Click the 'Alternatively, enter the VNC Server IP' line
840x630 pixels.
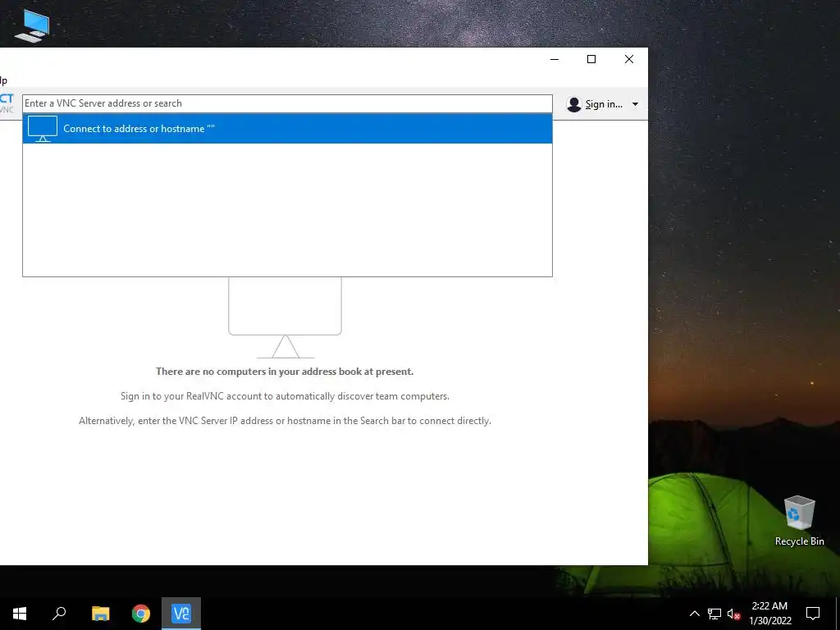point(285,421)
